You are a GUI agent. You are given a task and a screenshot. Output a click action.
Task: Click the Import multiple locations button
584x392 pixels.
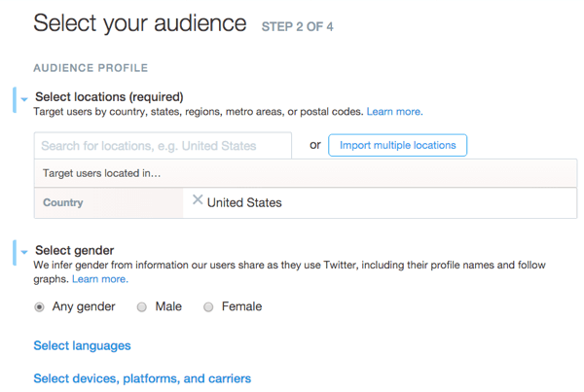pyautogui.click(x=397, y=146)
